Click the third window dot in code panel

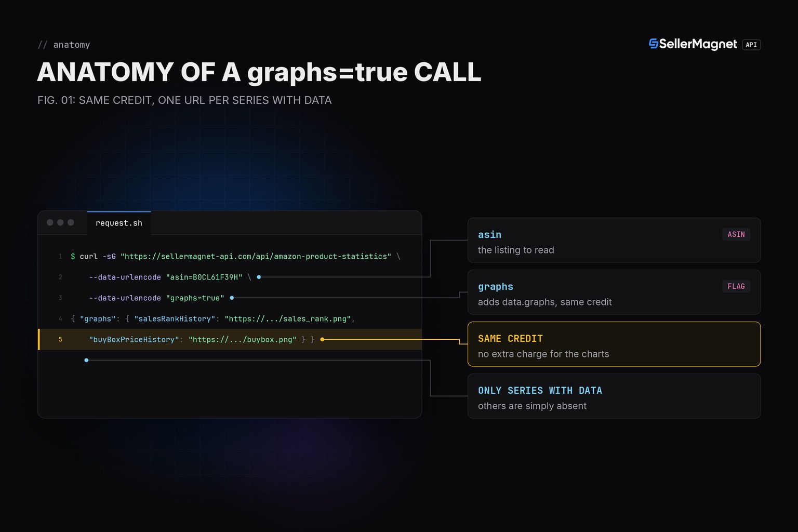71,222
